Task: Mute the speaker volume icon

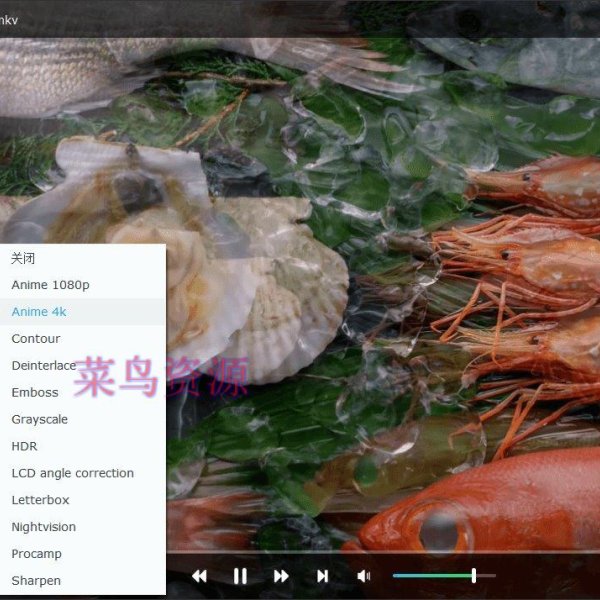Action: 364,576
